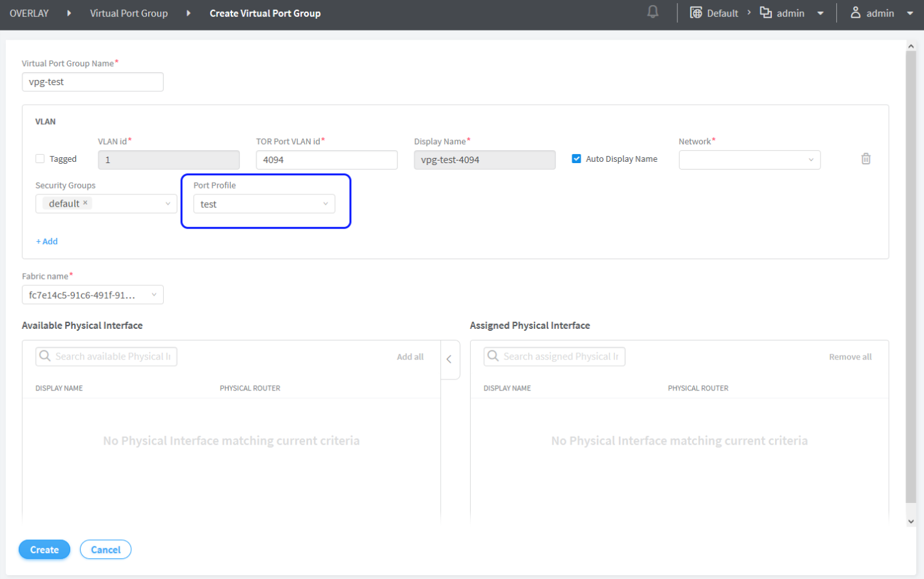924x579 pixels.
Task: Navigate to Virtual Port Group breadcrumb
Action: [129, 14]
